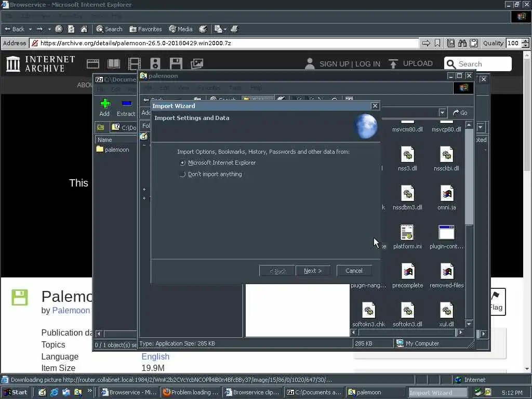Open the Search pane from toolbar

109,29
